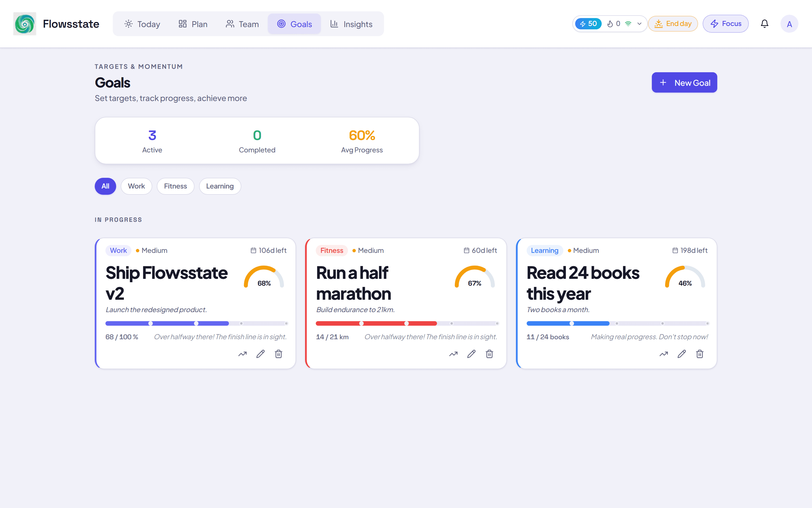
Task: Edit the Run a half marathon goal
Action: click(471, 354)
